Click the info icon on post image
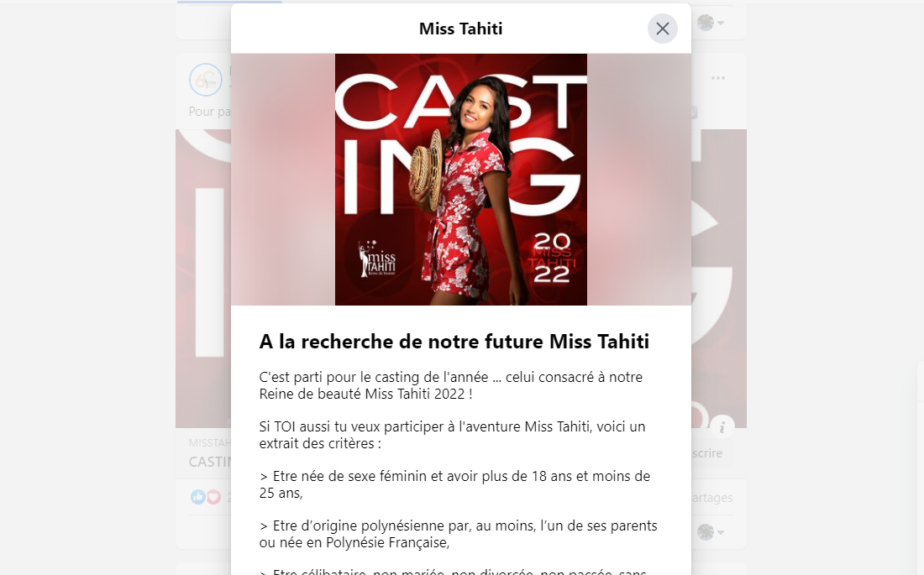The image size is (924, 575). point(722,427)
